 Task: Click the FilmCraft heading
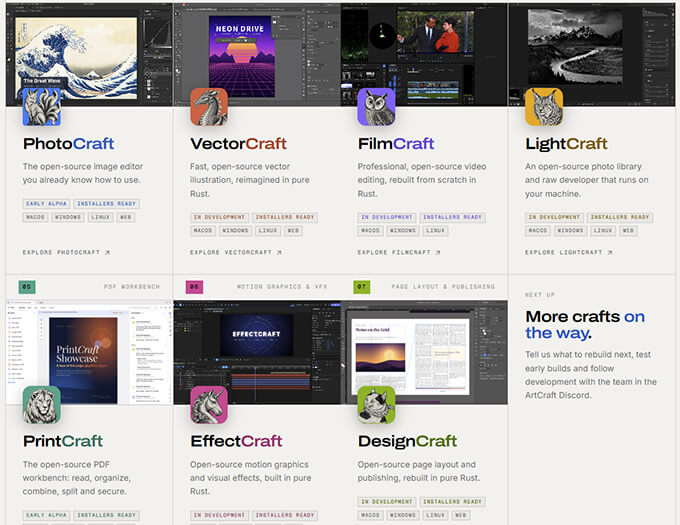pos(396,143)
